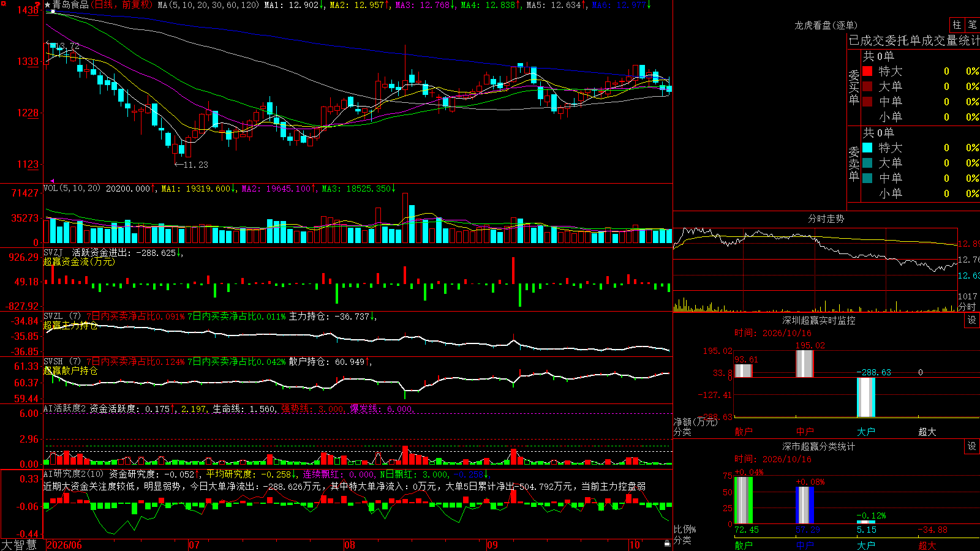This screenshot has width=980, height=551.
Task: Click the AI活跃度2 indicator label
Action: pyautogui.click(x=65, y=408)
